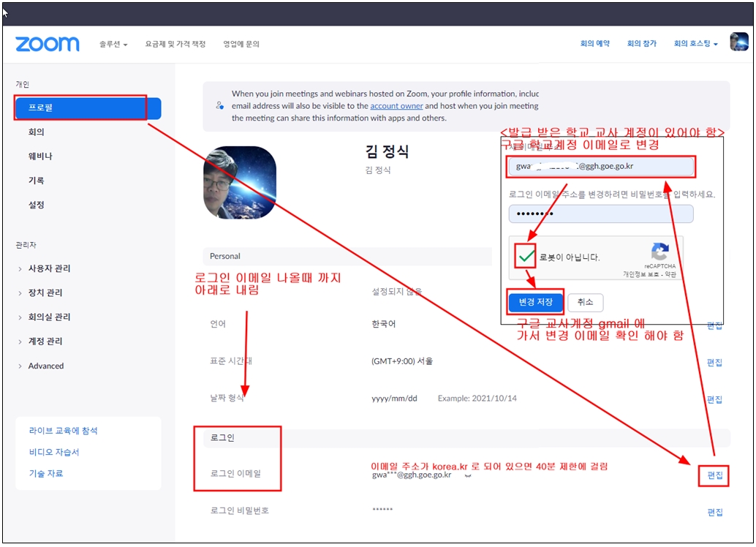Open the 솔루션 dropdown menu
Viewport: 756px width, 547px height.
coord(113,44)
